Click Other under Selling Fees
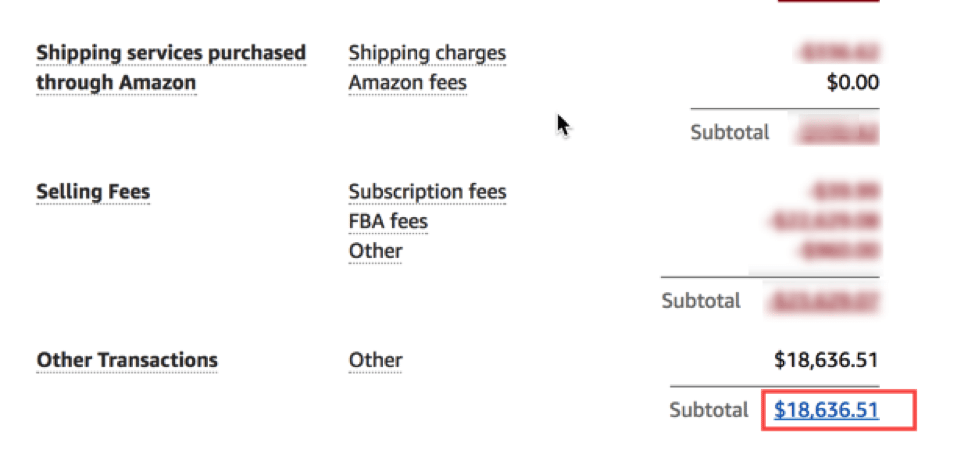The image size is (961, 468). pyautogui.click(x=375, y=251)
